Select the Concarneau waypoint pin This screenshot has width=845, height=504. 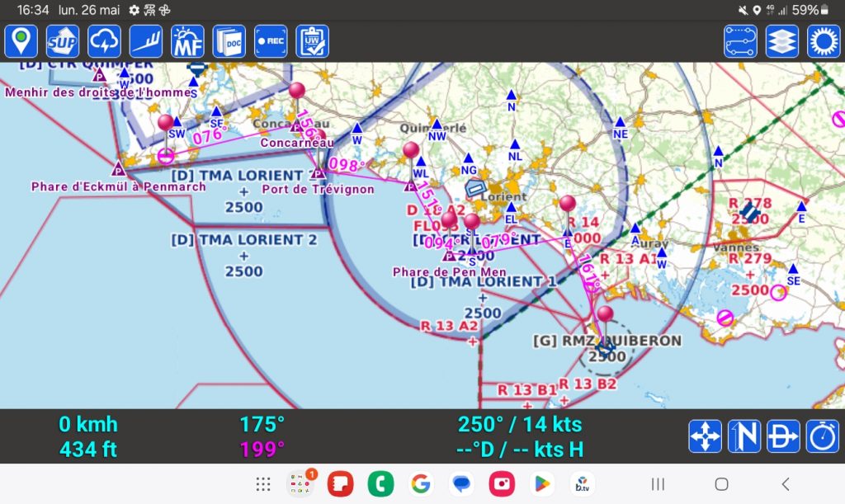[297, 92]
